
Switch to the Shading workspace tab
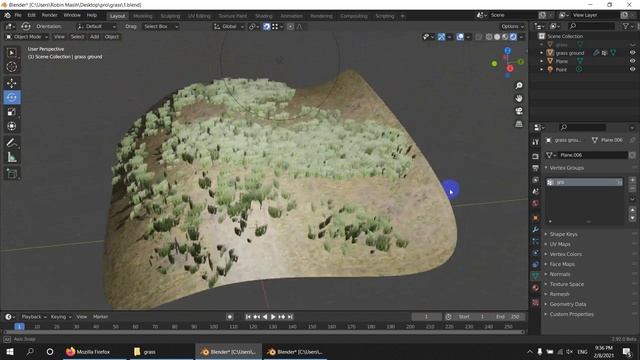[x=264, y=16]
